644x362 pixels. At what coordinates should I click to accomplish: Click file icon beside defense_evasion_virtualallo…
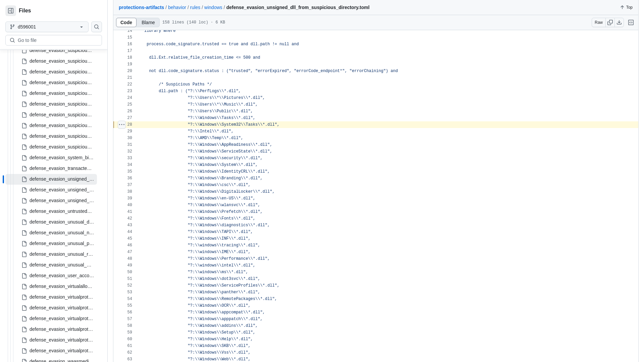24,287
